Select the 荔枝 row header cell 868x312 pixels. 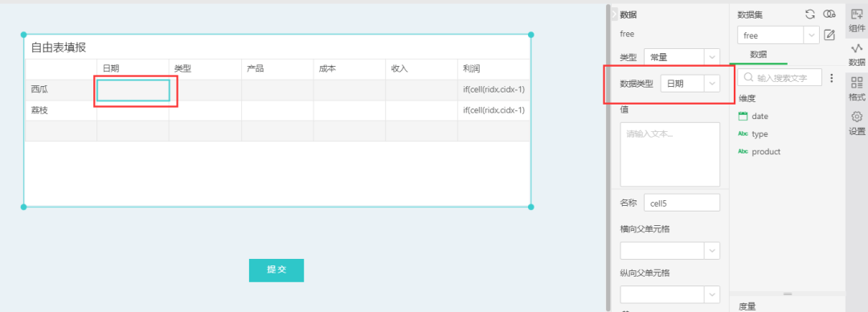(61, 110)
